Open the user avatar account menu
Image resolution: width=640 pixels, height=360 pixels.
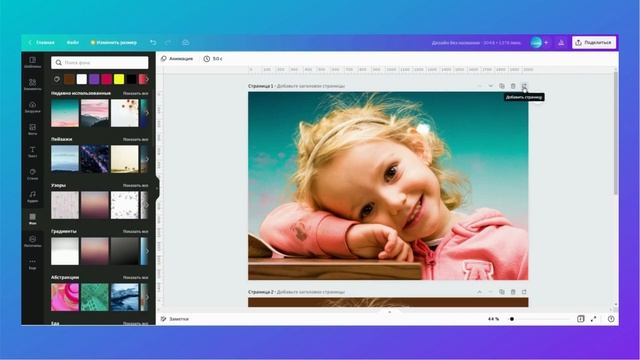tap(536, 42)
